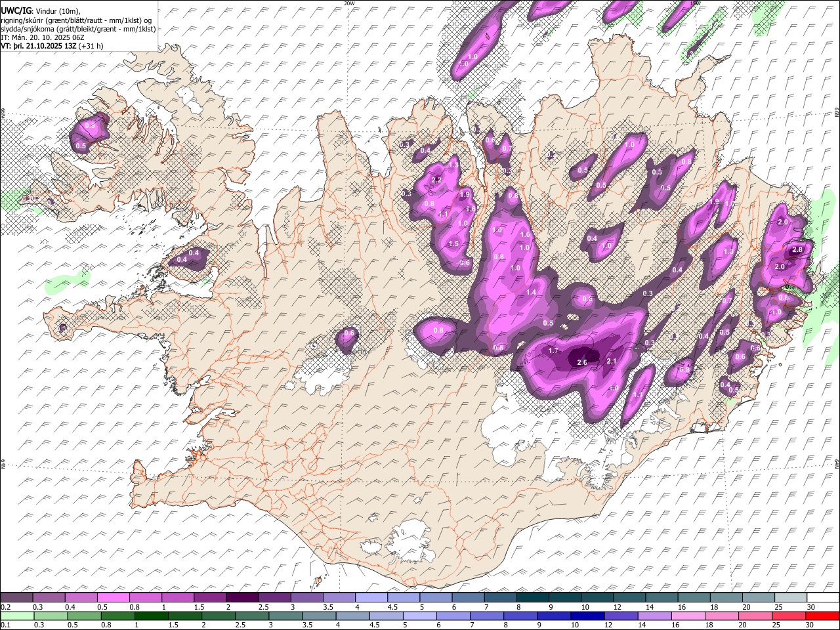Click the 'slydda/snjókoma' legend description line

point(79,29)
